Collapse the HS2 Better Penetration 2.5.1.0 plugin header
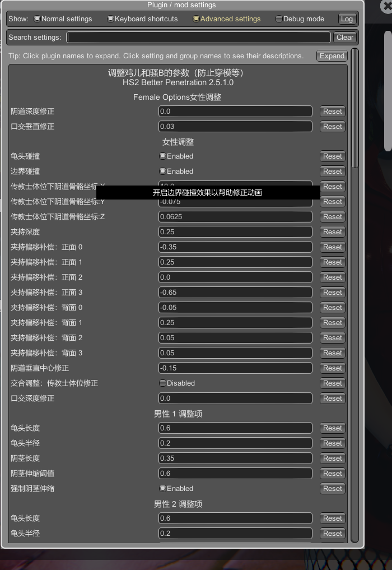 tap(178, 82)
